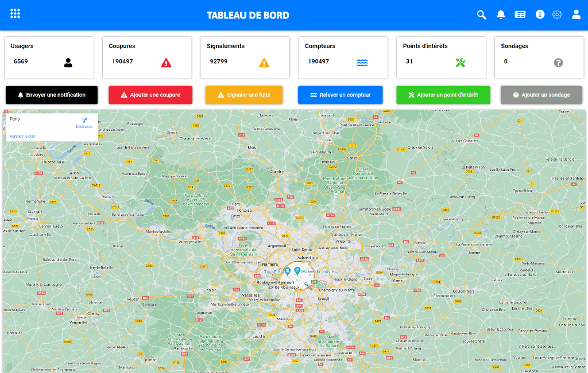The height and width of the screenshot is (373, 588).
Task: Click Relever un compteur button
Action: point(340,95)
